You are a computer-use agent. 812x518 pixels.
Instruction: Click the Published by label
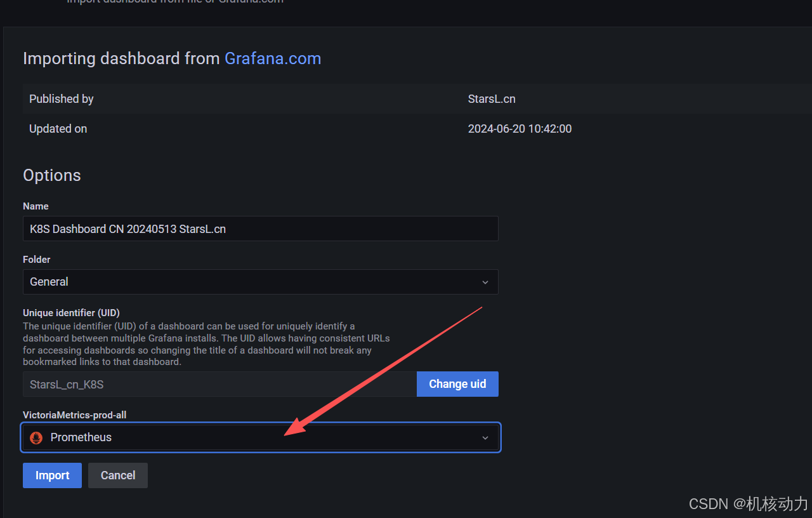[x=62, y=99]
